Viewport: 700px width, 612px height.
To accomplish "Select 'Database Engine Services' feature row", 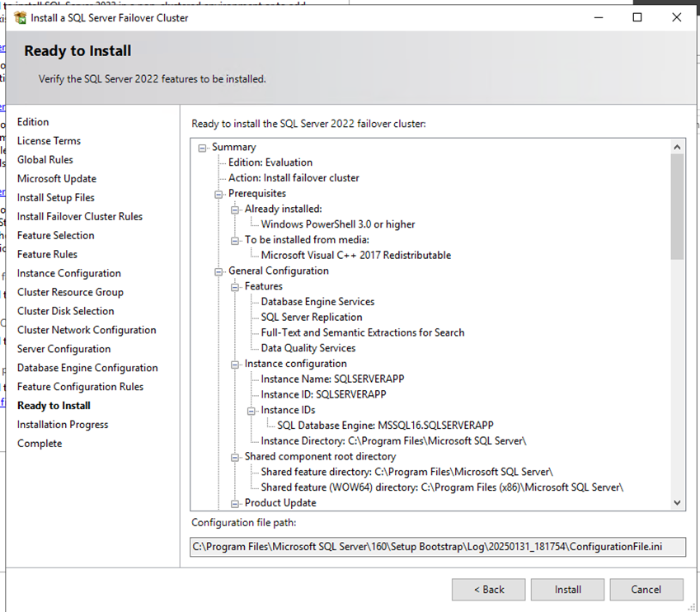I will click(318, 302).
